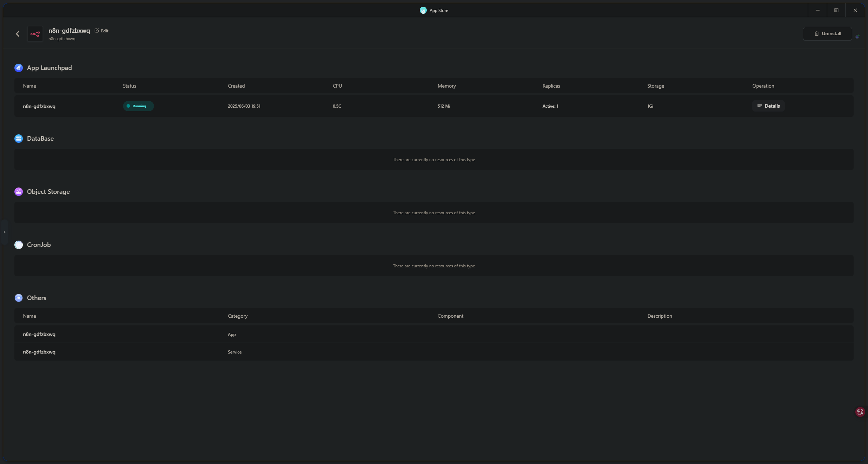This screenshot has width=868, height=464.
Task: Click the Status column header
Action: (x=129, y=86)
